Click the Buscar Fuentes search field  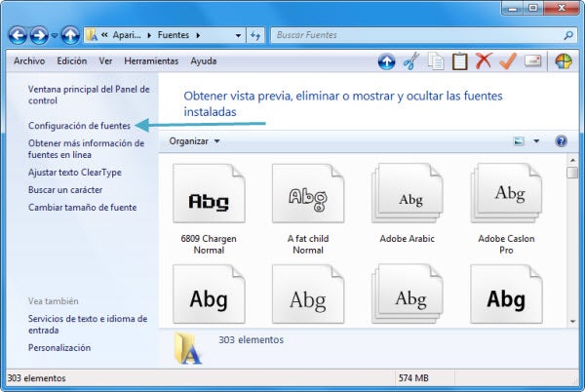tap(414, 35)
